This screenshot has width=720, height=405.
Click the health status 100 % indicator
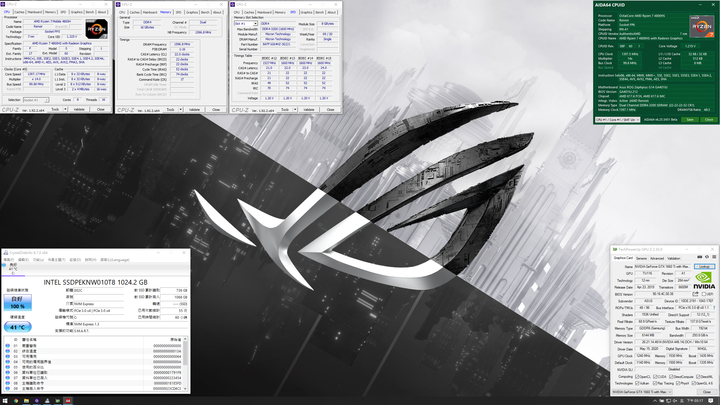click(x=17, y=303)
